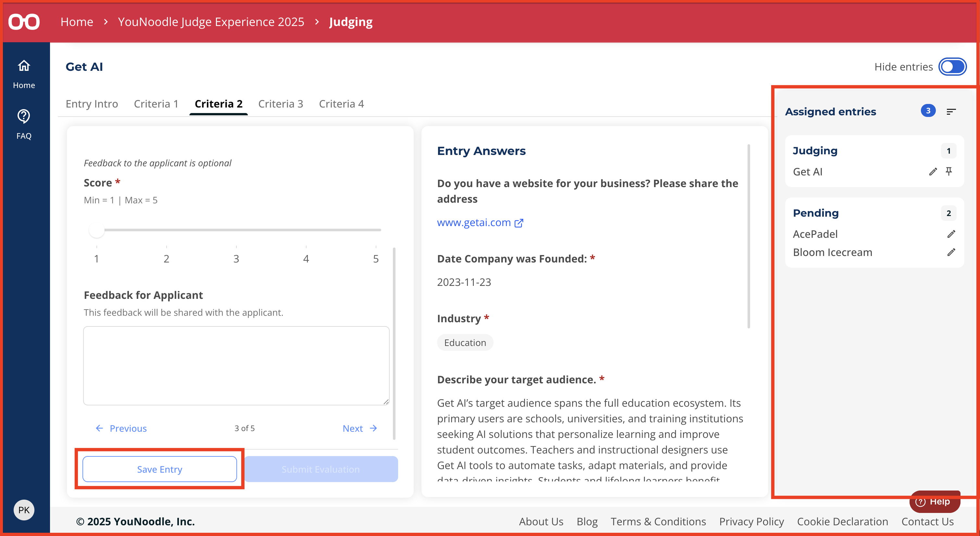Click the pencil icon next to Get AI
The height and width of the screenshot is (536, 980).
tap(933, 172)
